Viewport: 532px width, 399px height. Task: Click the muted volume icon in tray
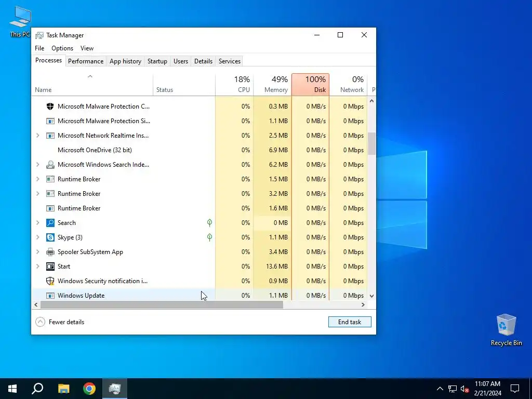point(465,389)
